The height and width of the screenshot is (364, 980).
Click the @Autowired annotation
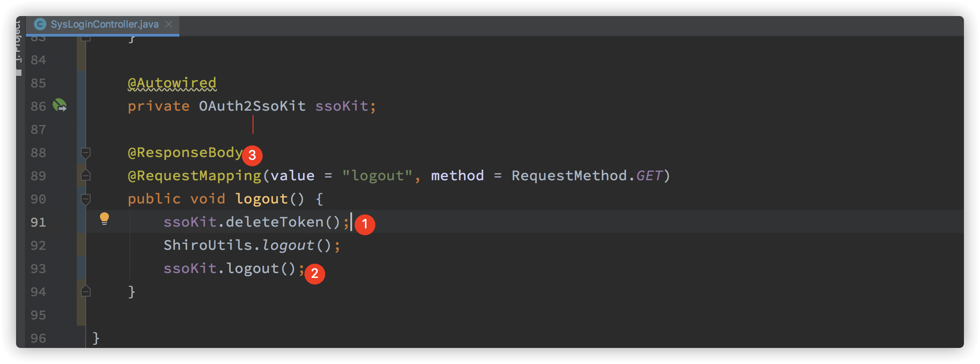(172, 83)
